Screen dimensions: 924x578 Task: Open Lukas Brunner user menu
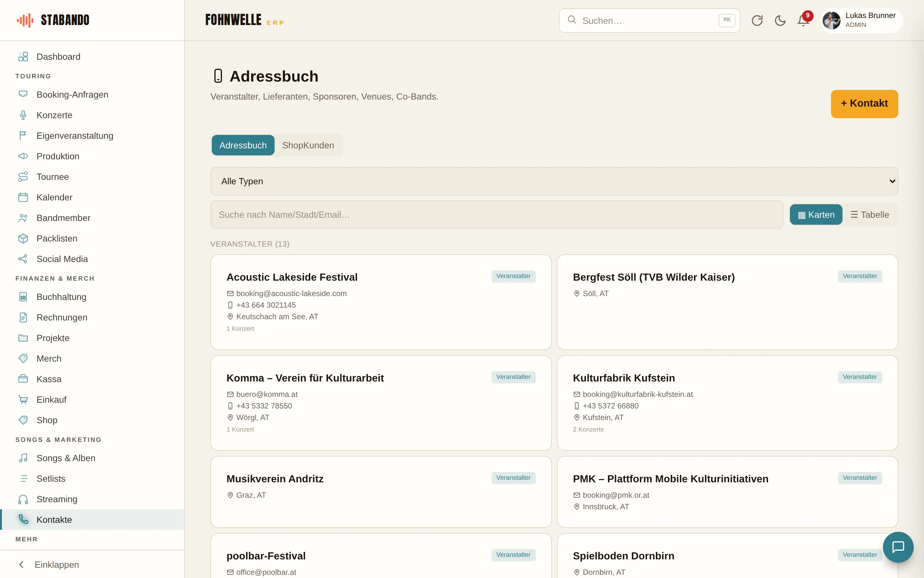click(x=861, y=20)
